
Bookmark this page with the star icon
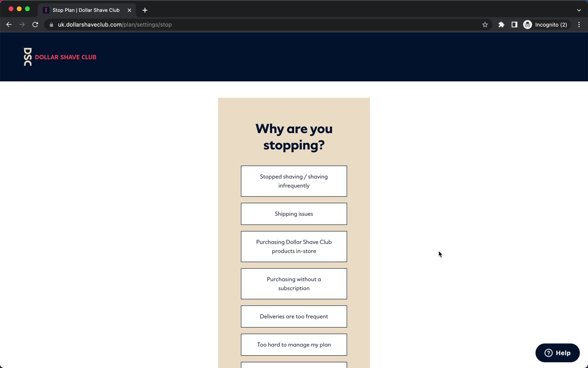485,25
